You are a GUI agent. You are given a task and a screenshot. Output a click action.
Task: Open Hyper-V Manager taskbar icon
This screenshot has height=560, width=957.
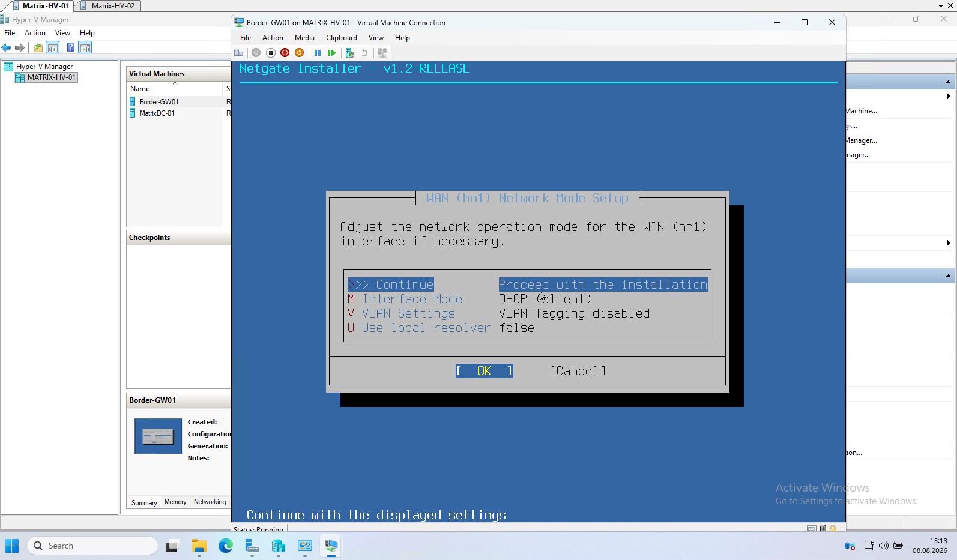(x=279, y=546)
